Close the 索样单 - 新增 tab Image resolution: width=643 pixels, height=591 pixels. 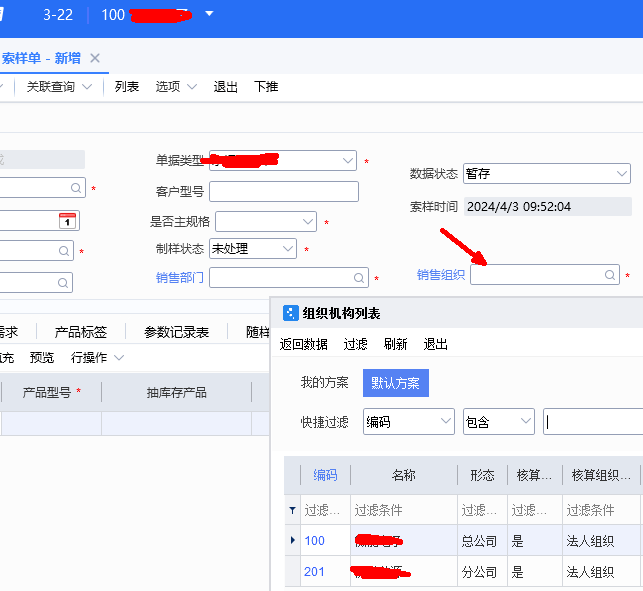[95, 58]
